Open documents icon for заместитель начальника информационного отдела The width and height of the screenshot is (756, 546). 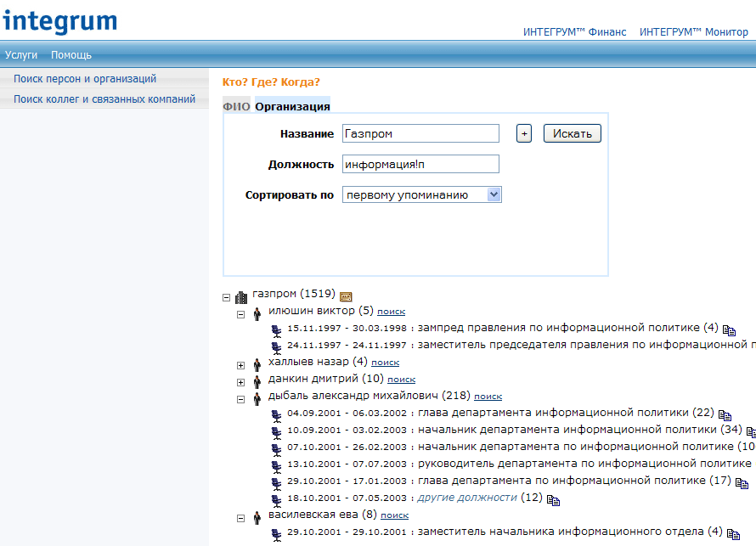click(733, 534)
